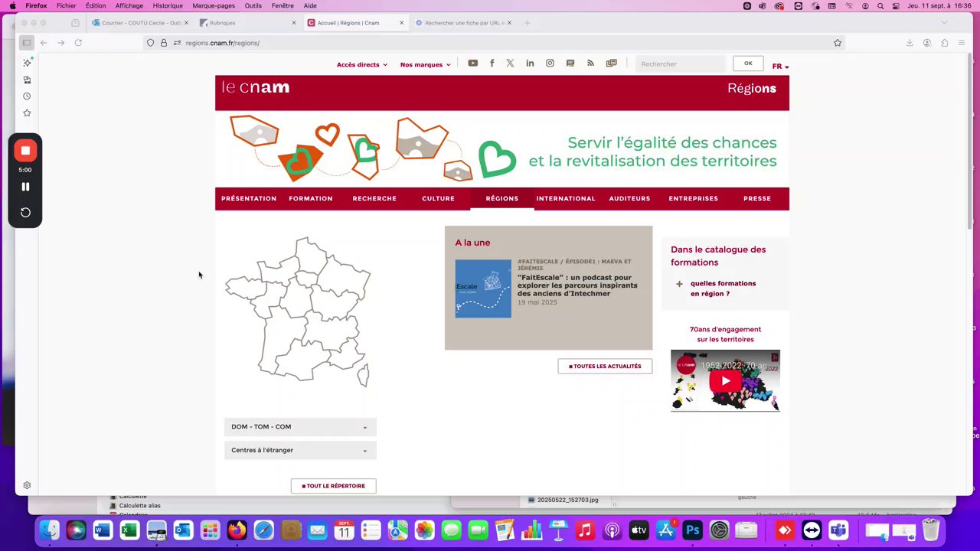Open the PRESSE navigation tab
This screenshot has width=980, height=551.
tap(757, 198)
